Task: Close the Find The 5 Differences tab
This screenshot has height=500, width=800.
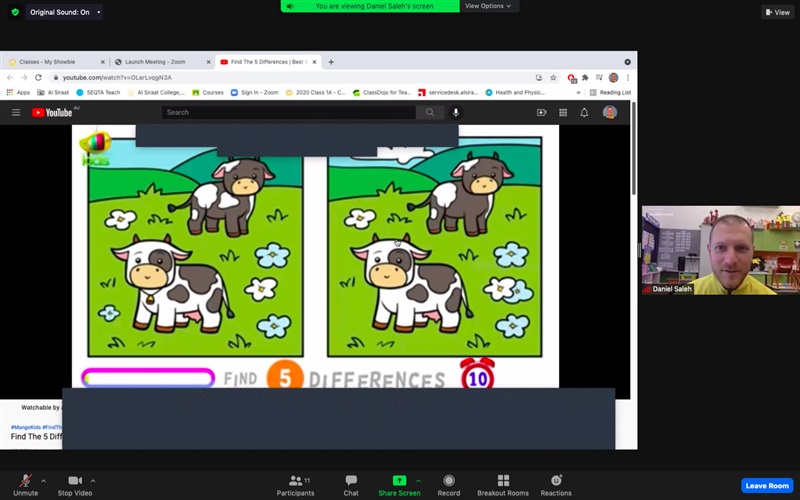Action: (314, 62)
